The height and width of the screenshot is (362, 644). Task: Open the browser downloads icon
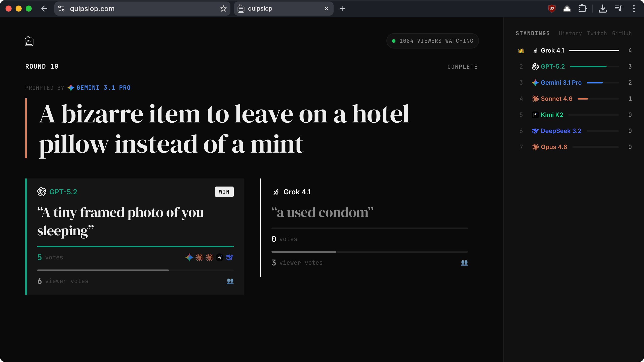[602, 9]
